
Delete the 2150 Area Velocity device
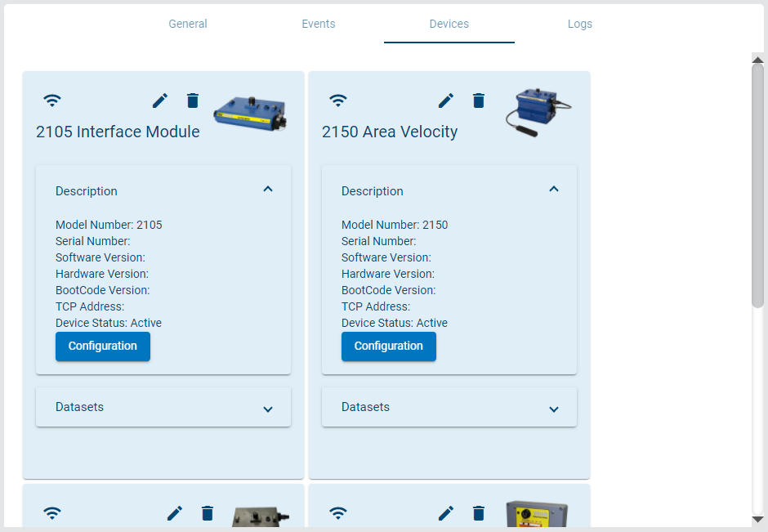(479, 101)
